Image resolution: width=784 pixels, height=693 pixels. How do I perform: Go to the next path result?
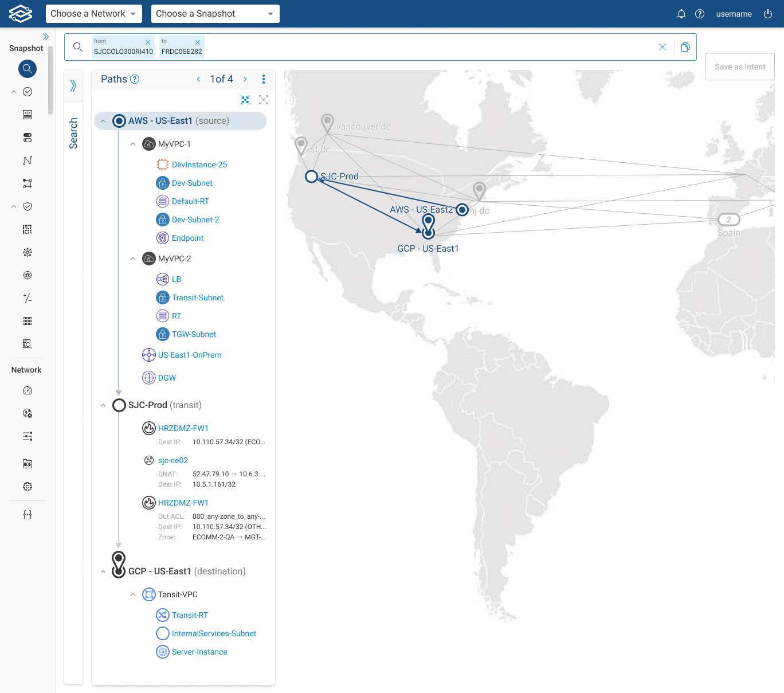click(x=245, y=79)
